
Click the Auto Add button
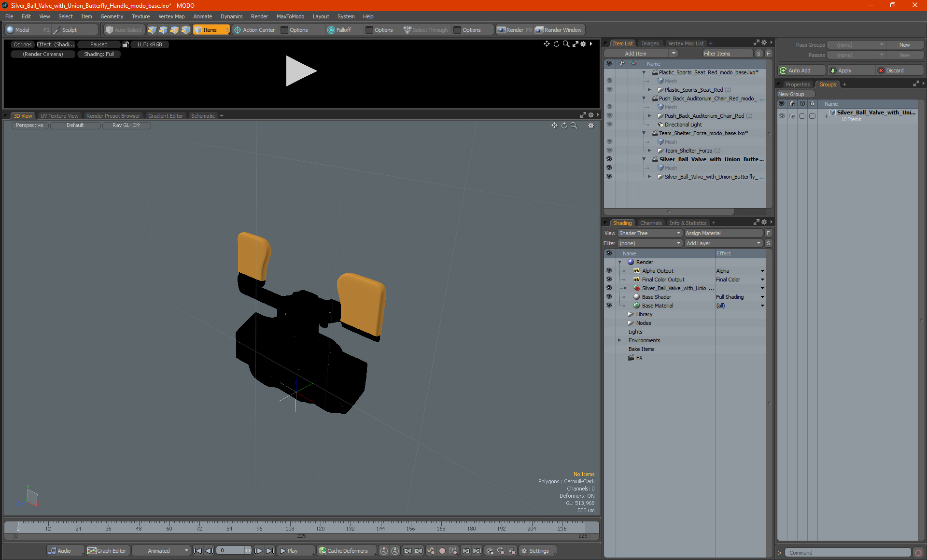(801, 70)
